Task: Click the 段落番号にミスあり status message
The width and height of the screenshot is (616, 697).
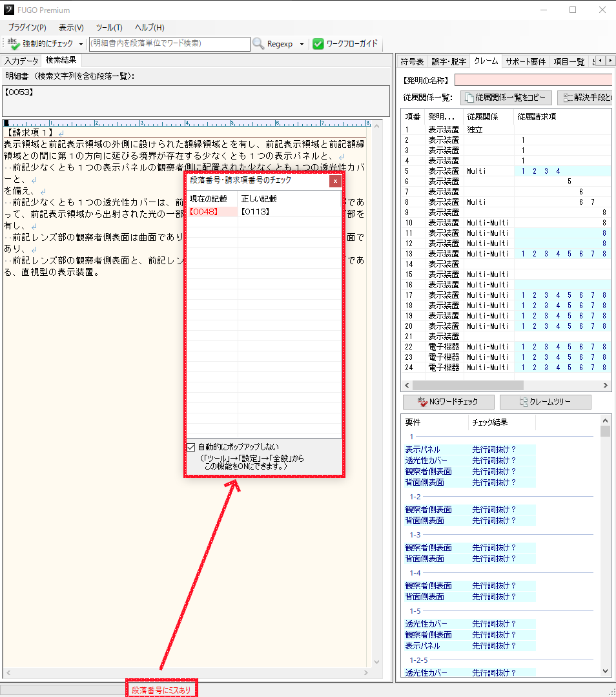Action: pos(161,690)
